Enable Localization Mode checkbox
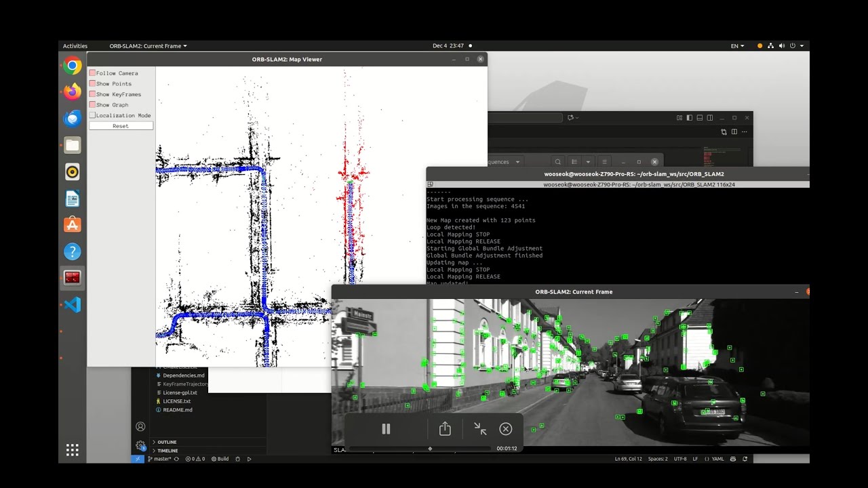This screenshot has width=868, height=488. 92,115
